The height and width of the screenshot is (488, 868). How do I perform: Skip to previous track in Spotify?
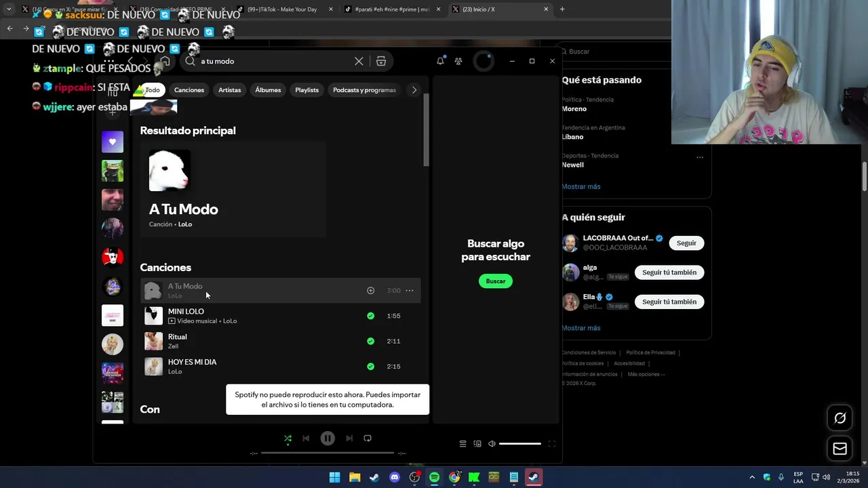[x=306, y=439]
